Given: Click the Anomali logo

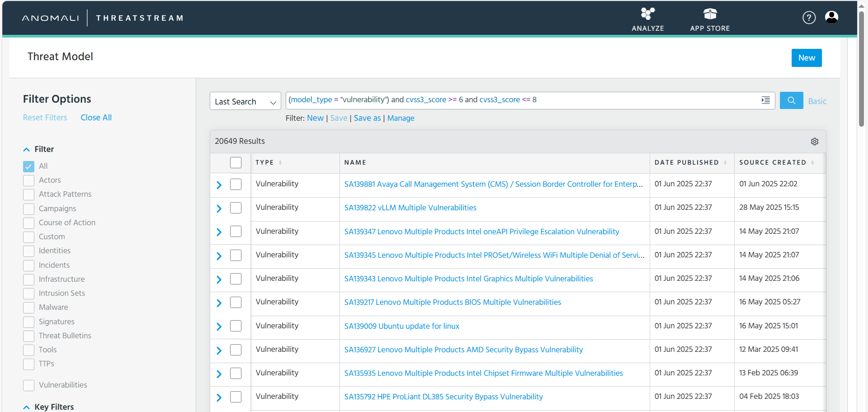Looking at the screenshot, I should pos(50,18).
